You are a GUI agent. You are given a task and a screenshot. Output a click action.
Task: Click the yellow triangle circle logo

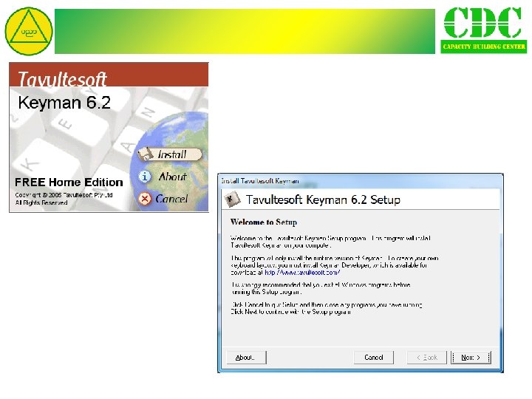tap(29, 31)
